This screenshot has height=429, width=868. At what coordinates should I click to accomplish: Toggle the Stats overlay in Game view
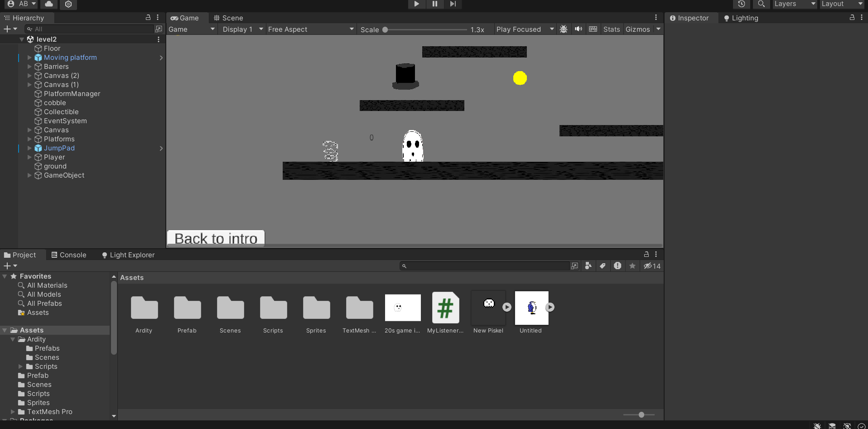[611, 29]
